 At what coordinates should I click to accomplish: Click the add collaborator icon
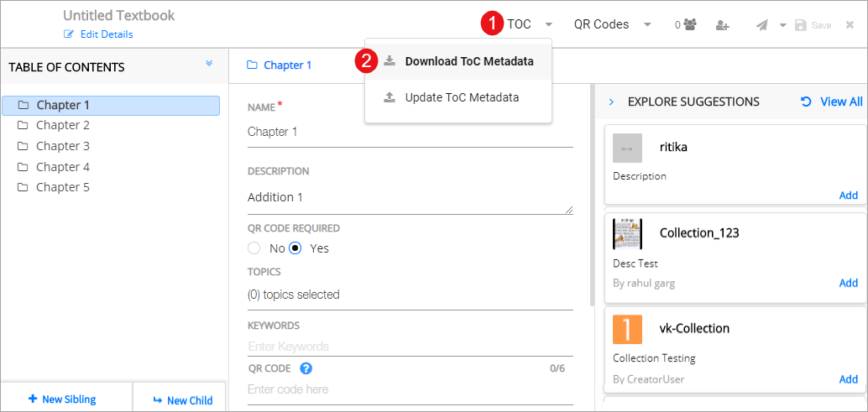tap(722, 25)
